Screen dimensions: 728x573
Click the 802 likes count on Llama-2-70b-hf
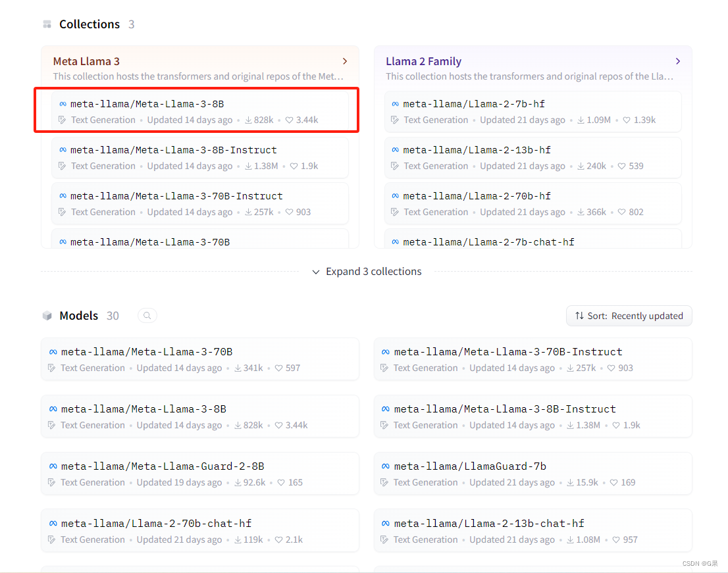(636, 212)
